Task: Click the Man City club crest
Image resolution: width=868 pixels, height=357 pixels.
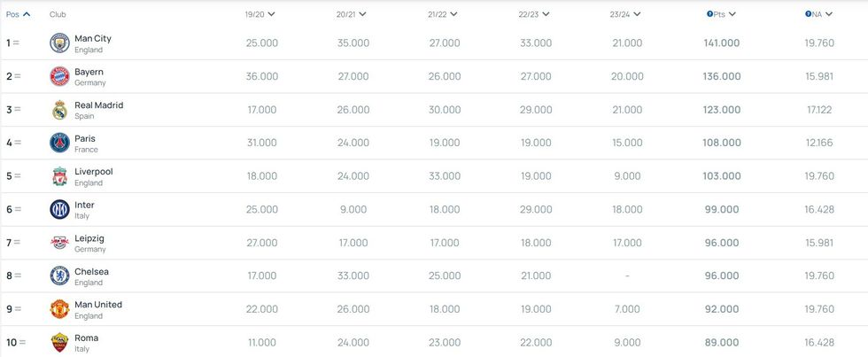Action: [x=59, y=43]
